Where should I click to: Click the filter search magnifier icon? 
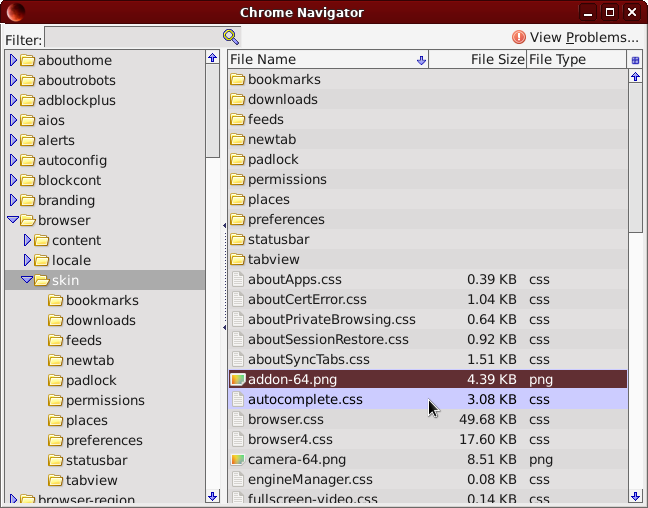coord(231,37)
